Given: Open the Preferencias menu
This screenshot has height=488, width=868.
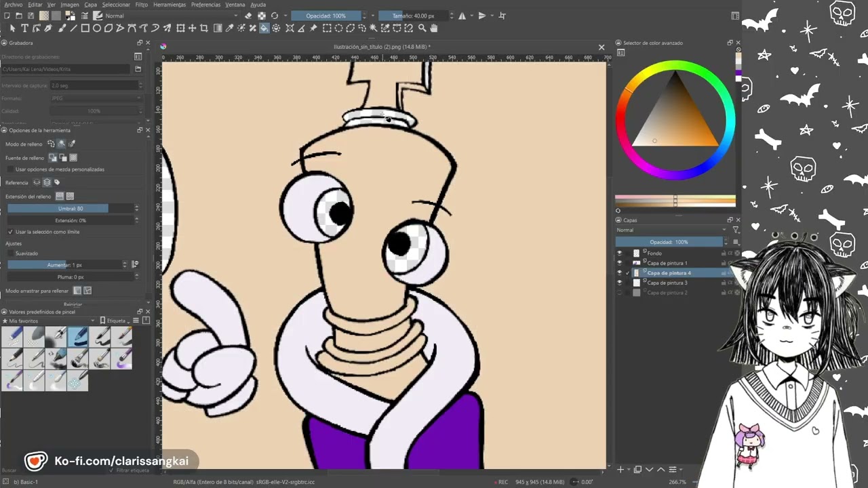Looking at the screenshot, I should pyautogui.click(x=205, y=5).
